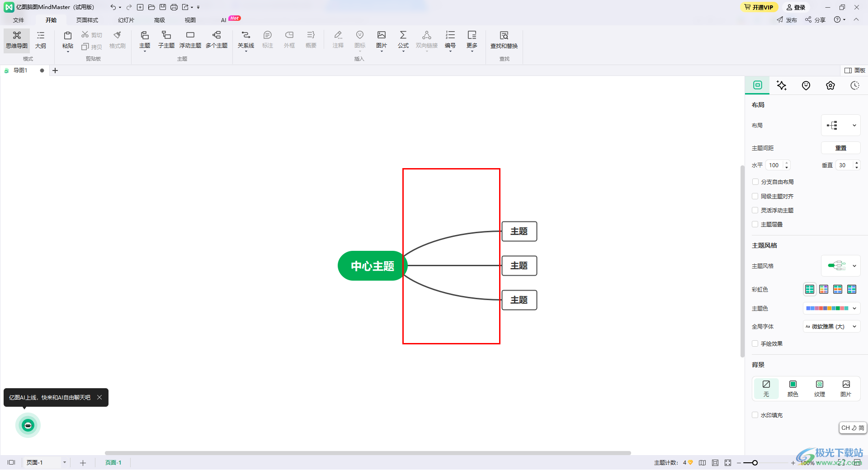Enable flexible floating topic (灵活浮动主题)
This screenshot has width=868, height=470.
pyautogui.click(x=755, y=210)
